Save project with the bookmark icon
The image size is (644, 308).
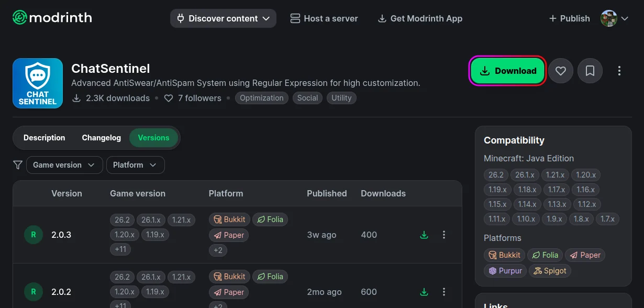[x=590, y=71]
